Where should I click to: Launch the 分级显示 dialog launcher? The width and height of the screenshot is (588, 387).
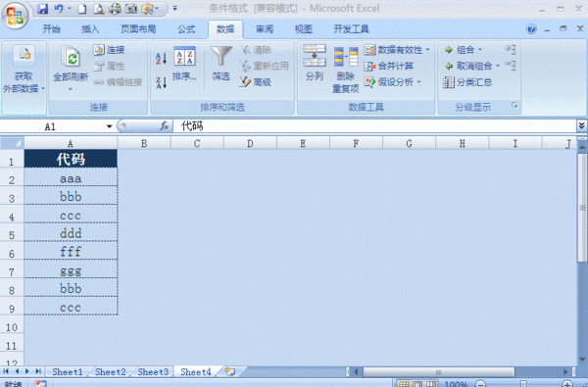(514, 106)
